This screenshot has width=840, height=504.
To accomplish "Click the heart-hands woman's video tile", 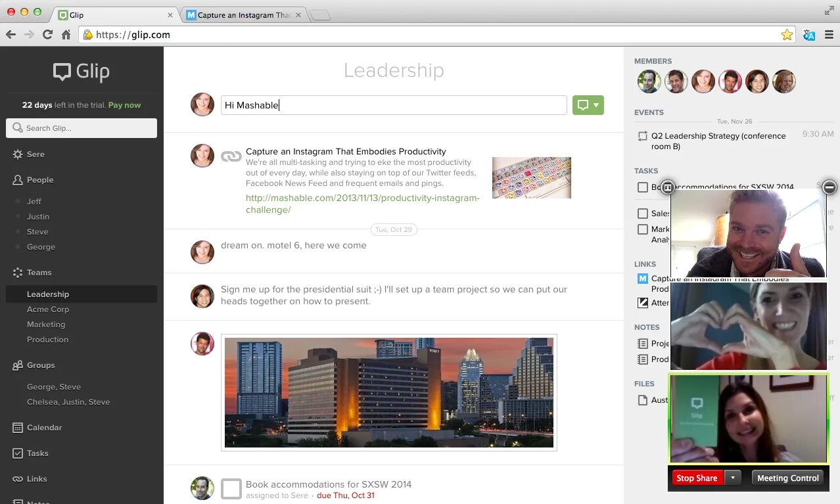I will tap(749, 326).
